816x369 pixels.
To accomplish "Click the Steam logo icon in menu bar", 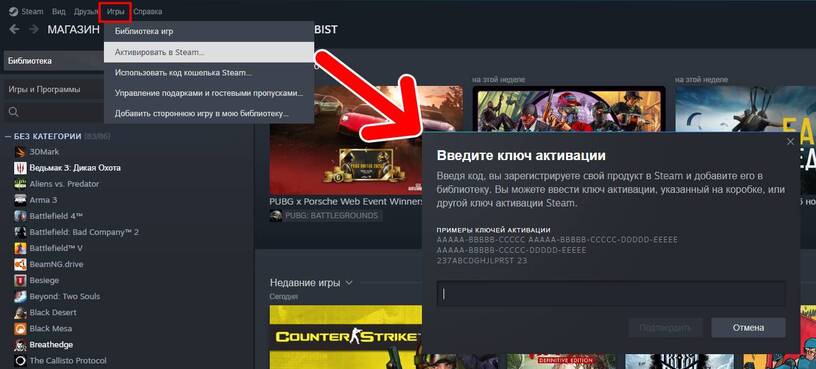I will tap(14, 11).
